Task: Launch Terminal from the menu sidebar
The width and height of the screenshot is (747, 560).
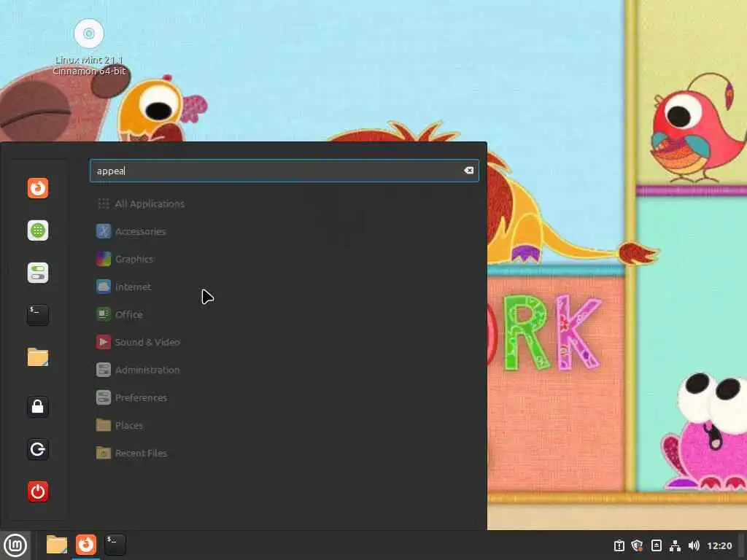Action: coord(38,315)
